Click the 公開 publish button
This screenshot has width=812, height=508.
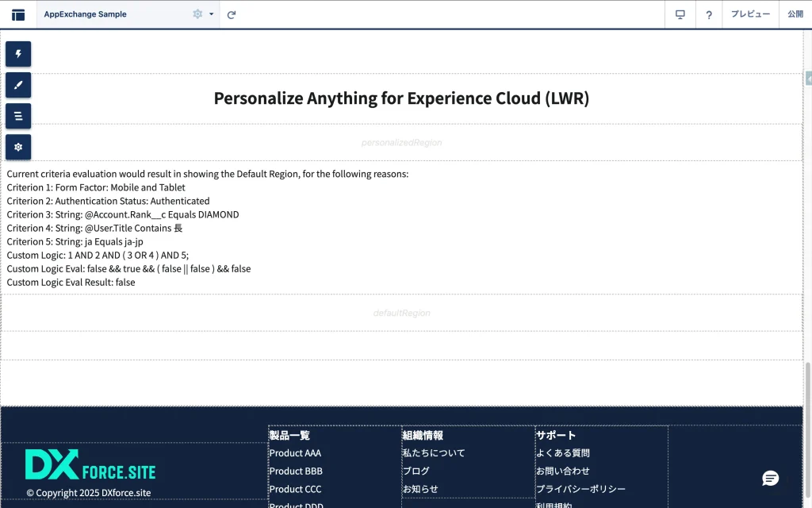[795, 14]
